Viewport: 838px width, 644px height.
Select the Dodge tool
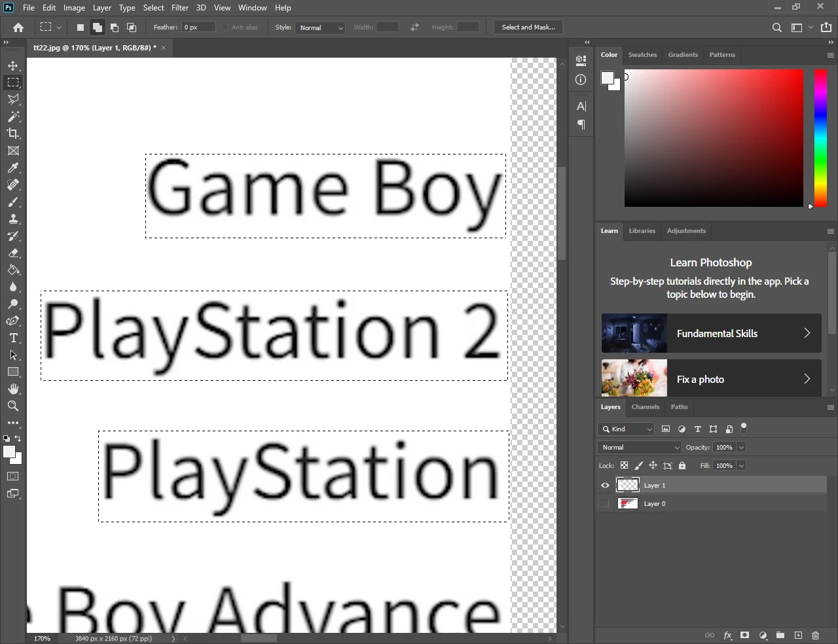[x=13, y=304]
